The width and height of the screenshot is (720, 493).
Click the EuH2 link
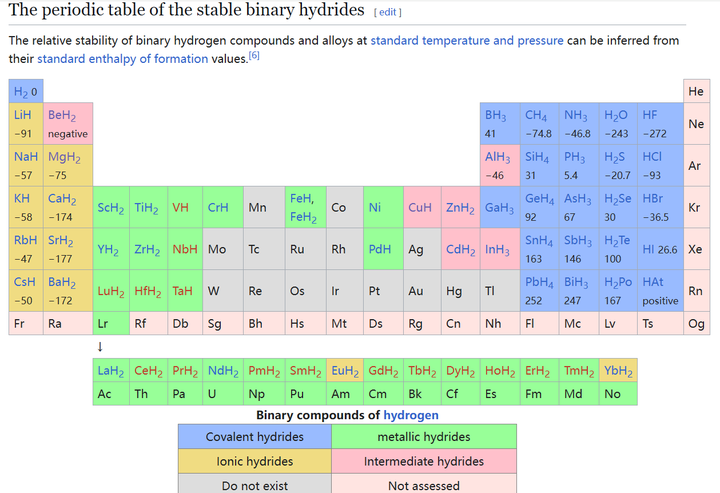click(x=345, y=371)
